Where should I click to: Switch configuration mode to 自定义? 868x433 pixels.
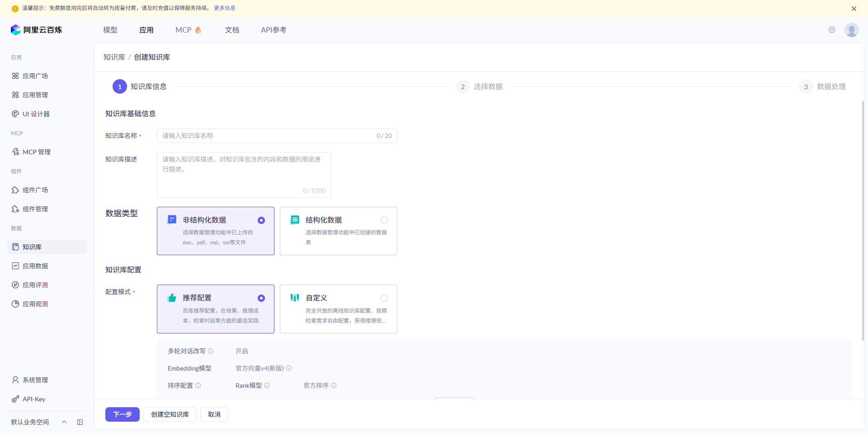[338, 309]
